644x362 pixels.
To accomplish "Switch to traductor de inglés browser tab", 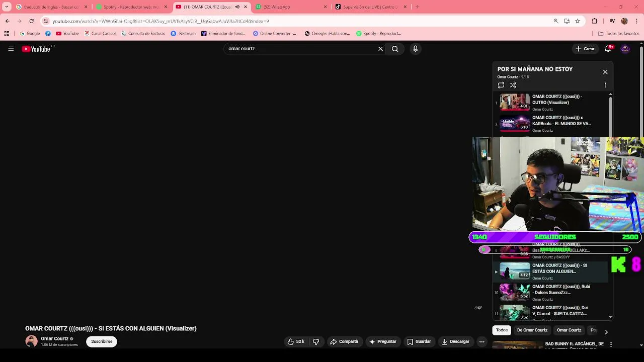I will coord(52,7).
